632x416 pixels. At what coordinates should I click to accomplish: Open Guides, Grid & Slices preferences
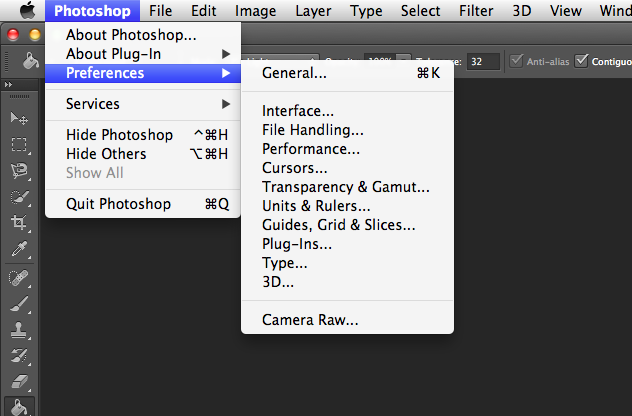pos(347,225)
